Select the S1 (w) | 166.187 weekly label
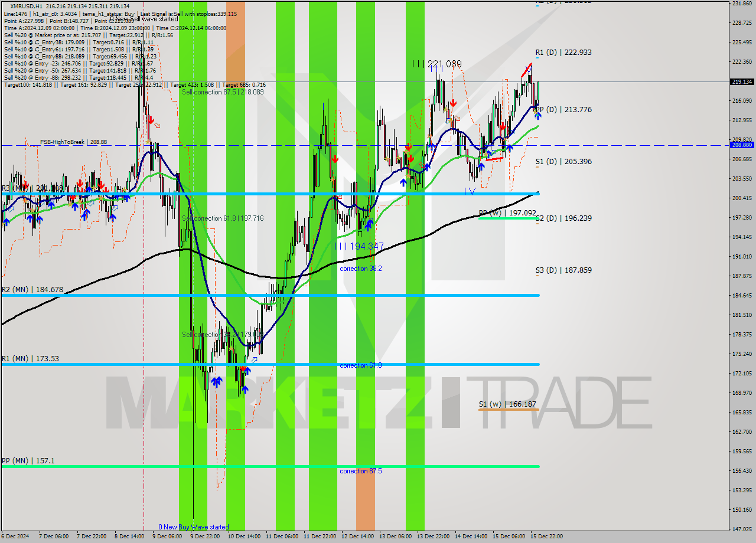Viewport: 756px width, 543px height. pos(507,405)
